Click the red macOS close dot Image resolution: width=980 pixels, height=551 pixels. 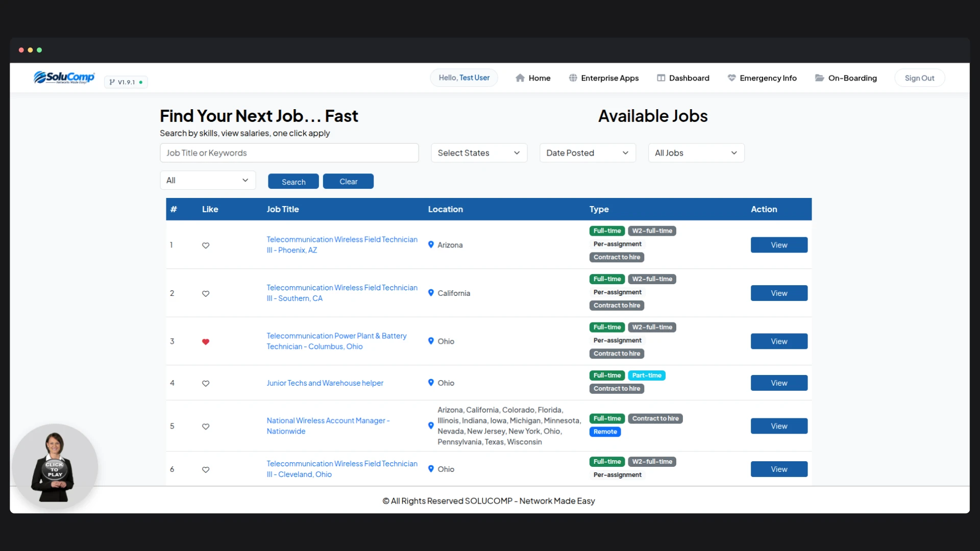pos(21,50)
